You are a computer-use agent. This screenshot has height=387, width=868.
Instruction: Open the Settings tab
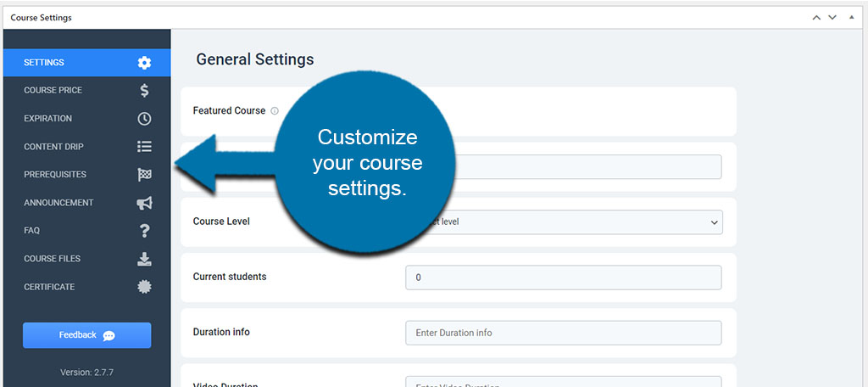(x=87, y=63)
